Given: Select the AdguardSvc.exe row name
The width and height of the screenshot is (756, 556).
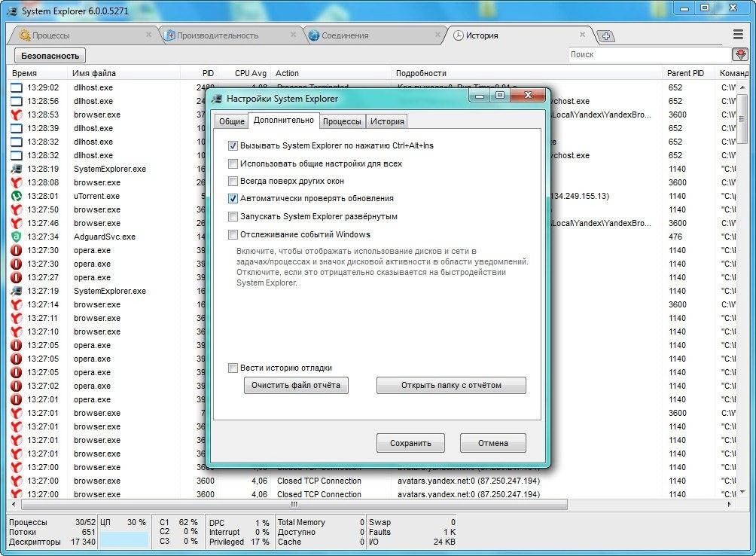Looking at the screenshot, I should pyautogui.click(x=105, y=237).
